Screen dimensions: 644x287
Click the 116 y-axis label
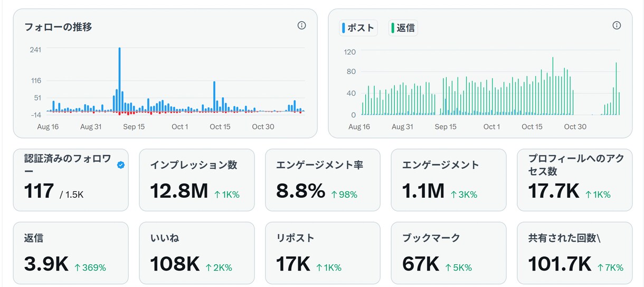point(36,80)
